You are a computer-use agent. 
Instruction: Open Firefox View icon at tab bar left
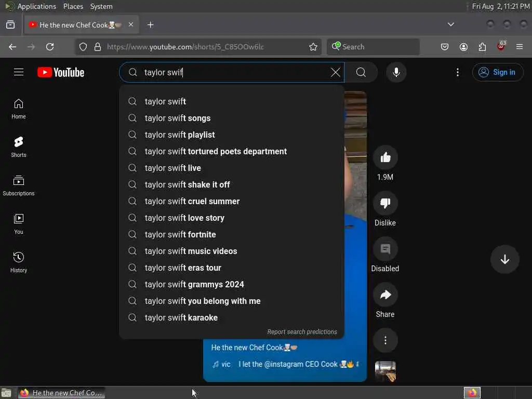10,25
